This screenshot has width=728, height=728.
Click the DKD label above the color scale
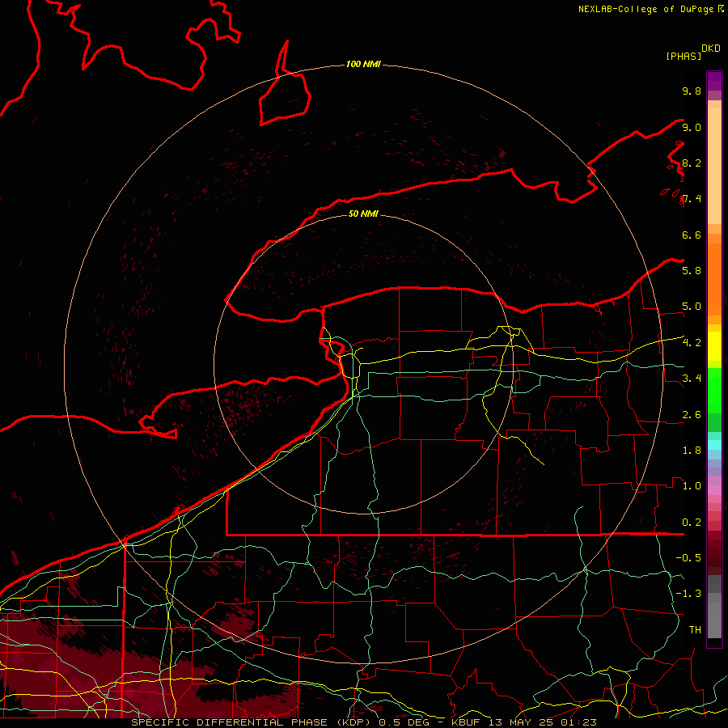coord(711,49)
